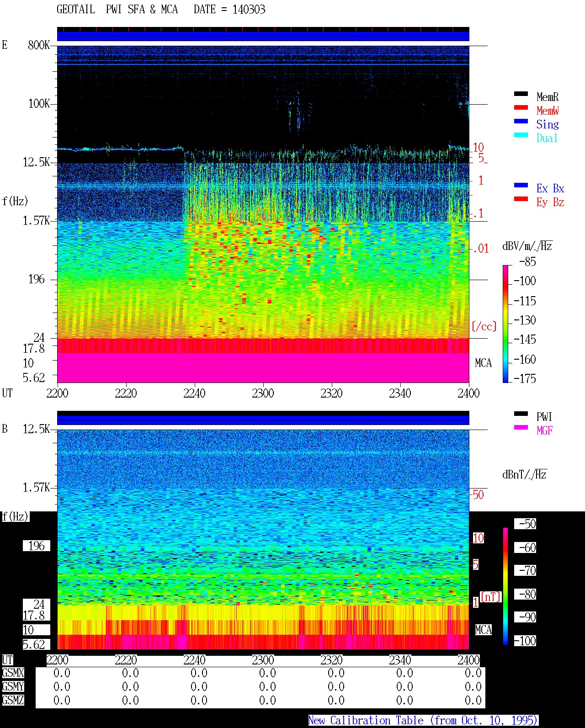
Task: Select the "Sing" legend label
Action: coord(548,124)
